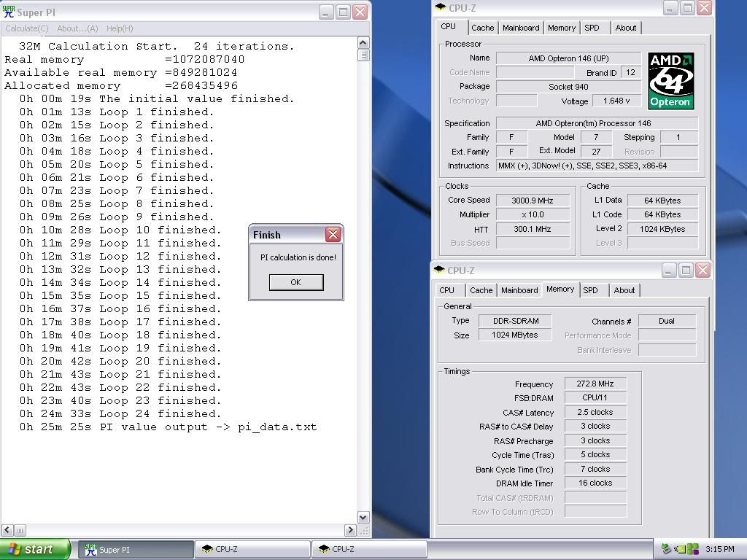
Task: Switch to CPU tab in lower CPU-Z
Action: pos(446,290)
